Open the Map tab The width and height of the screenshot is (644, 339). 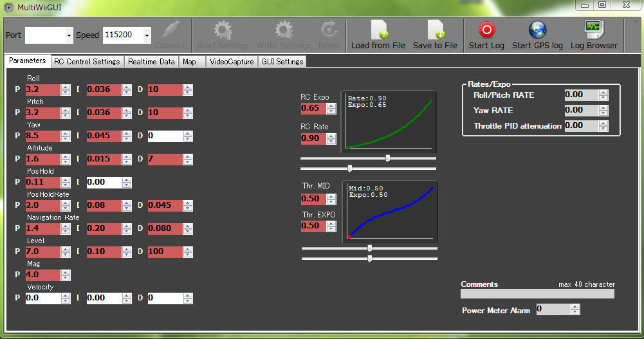192,62
